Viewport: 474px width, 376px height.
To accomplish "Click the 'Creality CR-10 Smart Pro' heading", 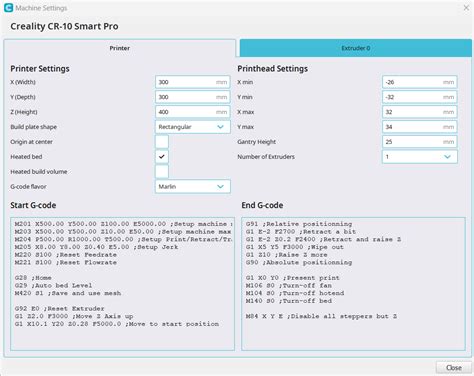I will pos(64,26).
